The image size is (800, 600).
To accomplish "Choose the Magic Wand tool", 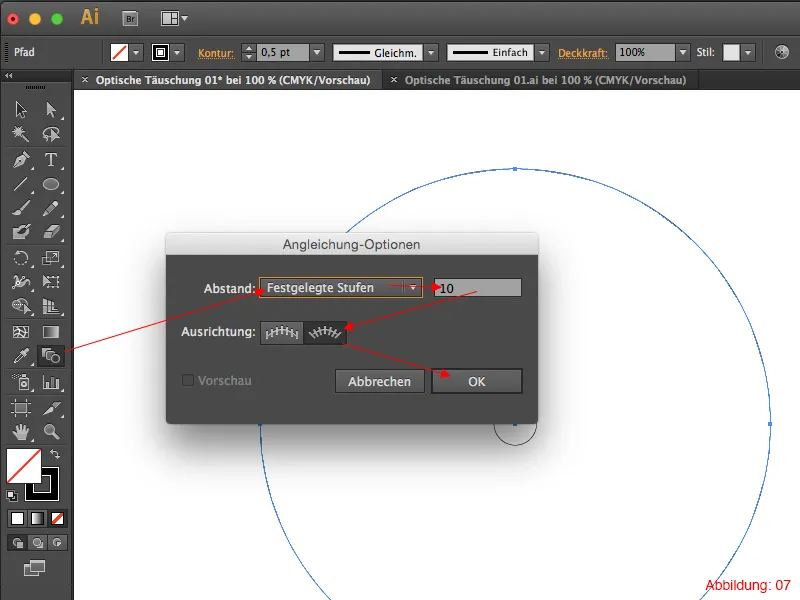I will click(x=21, y=134).
